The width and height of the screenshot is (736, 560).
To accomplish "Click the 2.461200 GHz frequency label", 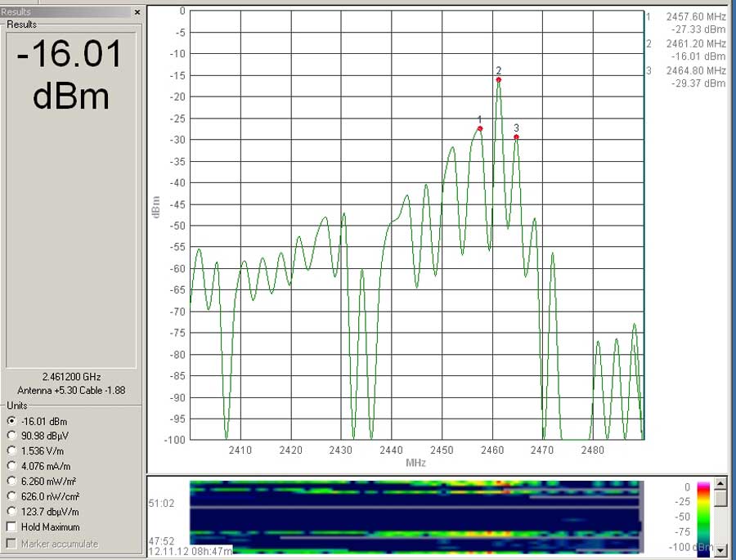I will (x=71, y=376).
